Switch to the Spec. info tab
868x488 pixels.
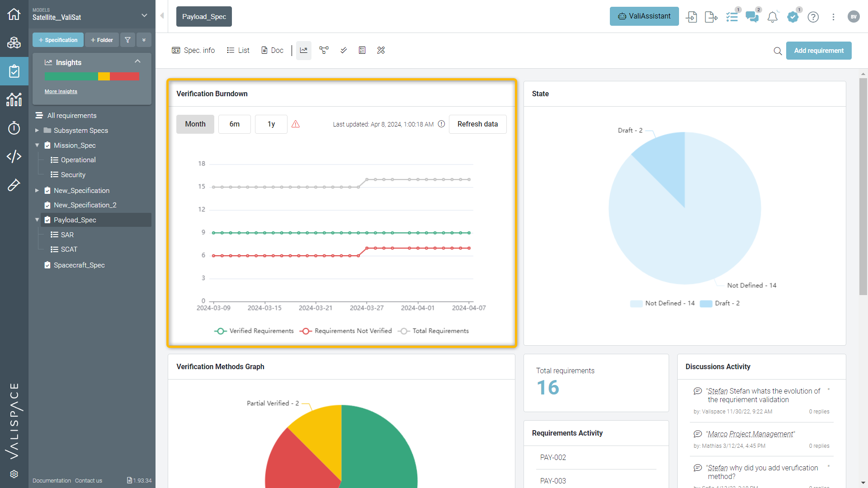193,50
